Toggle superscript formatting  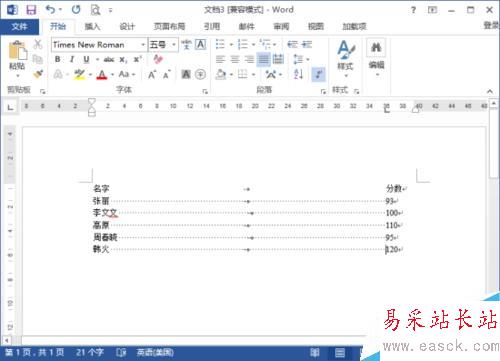pos(137,59)
